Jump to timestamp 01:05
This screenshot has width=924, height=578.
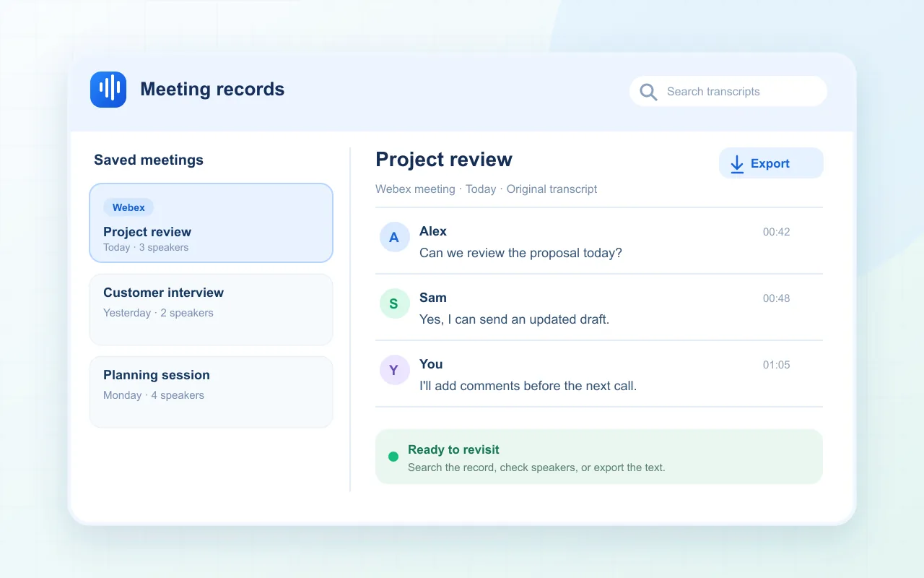[x=777, y=365]
